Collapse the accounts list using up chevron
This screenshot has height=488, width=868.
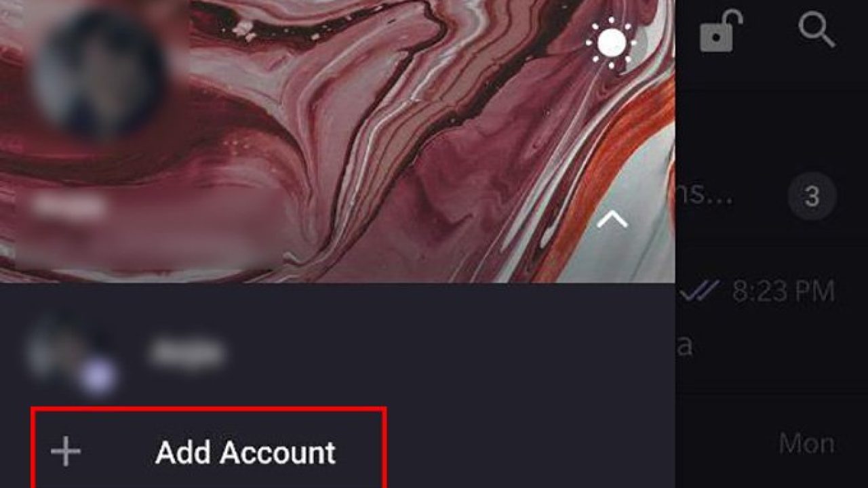612,220
